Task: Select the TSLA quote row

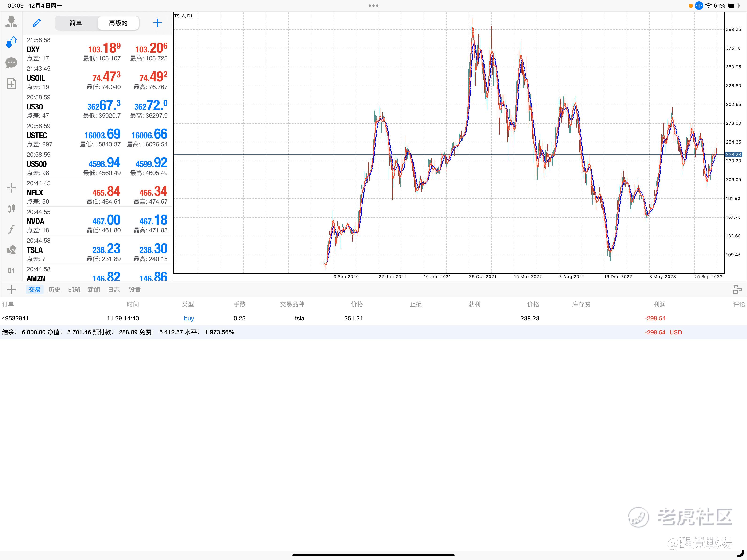Action: pyautogui.click(x=97, y=250)
